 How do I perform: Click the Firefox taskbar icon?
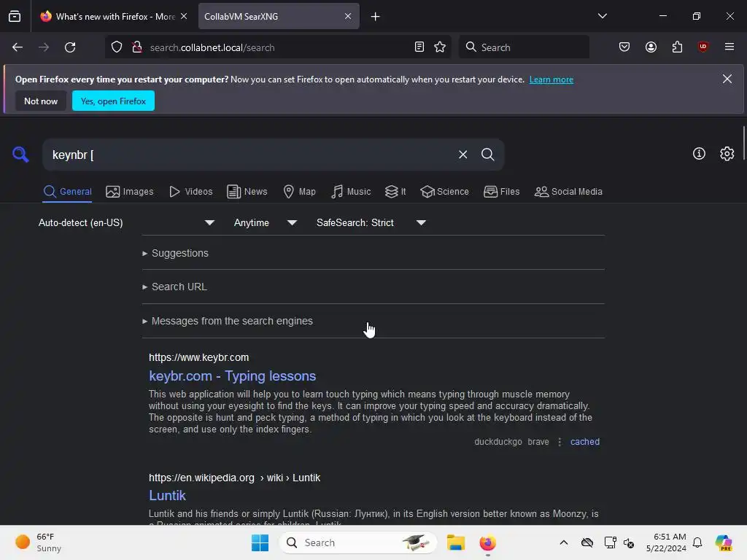(x=487, y=542)
